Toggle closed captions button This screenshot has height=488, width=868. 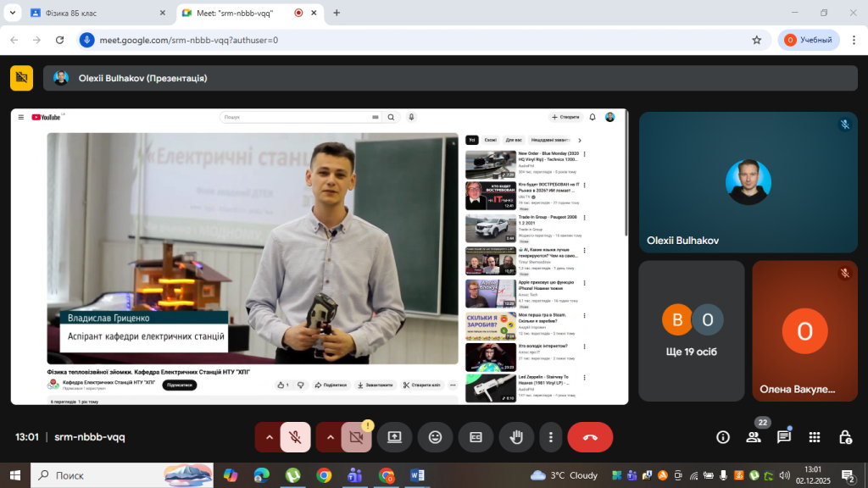coord(476,437)
